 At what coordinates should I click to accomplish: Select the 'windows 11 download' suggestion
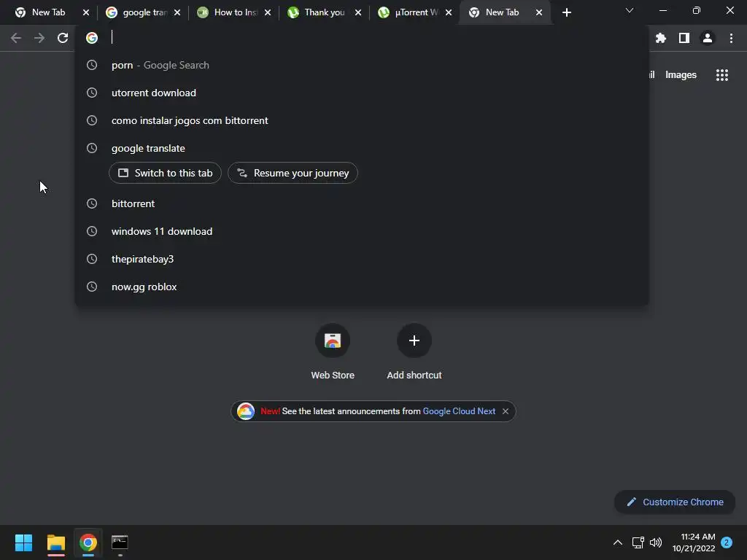pos(362,231)
